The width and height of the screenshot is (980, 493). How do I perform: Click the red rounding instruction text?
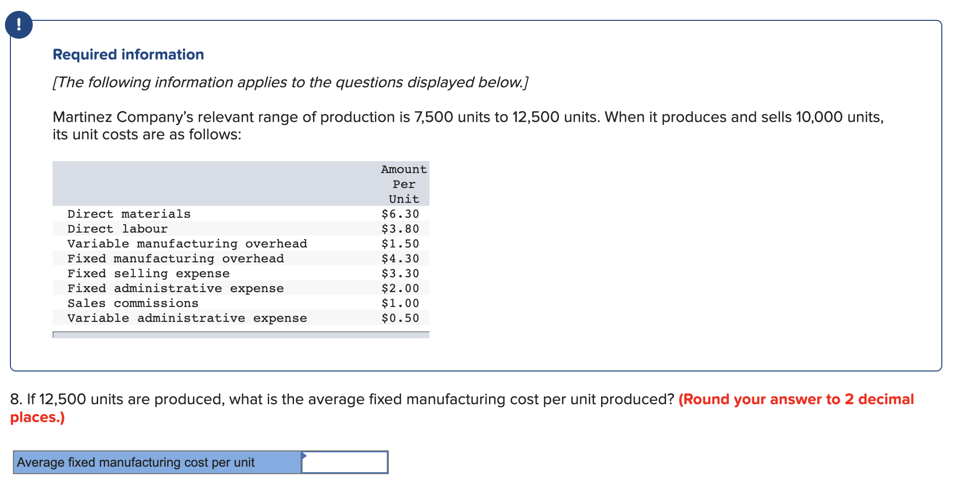point(796,399)
